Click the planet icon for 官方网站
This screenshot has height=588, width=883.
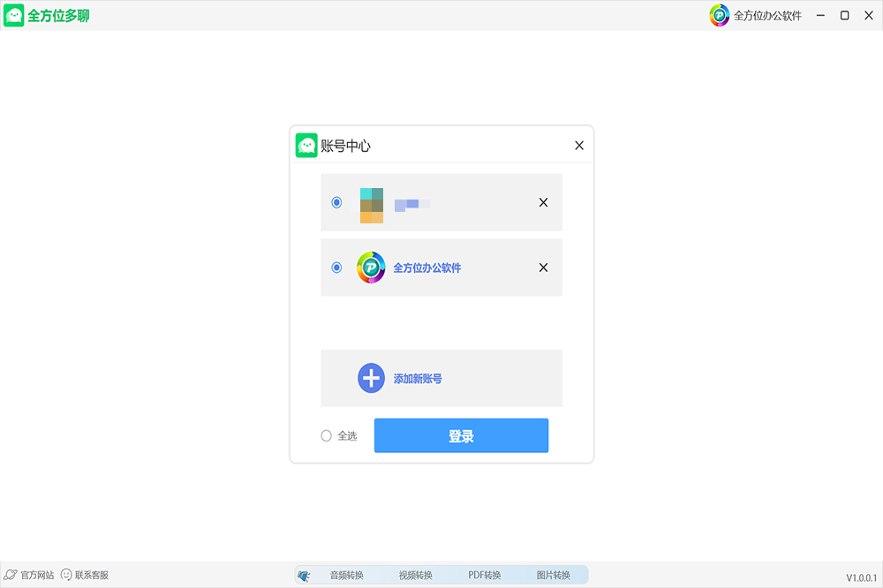click(x=11, y=575)
